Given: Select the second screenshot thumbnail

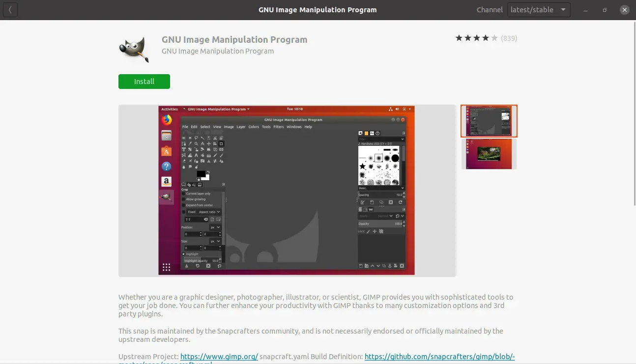Looking at the screenshot, I should (x=489, y=154).
